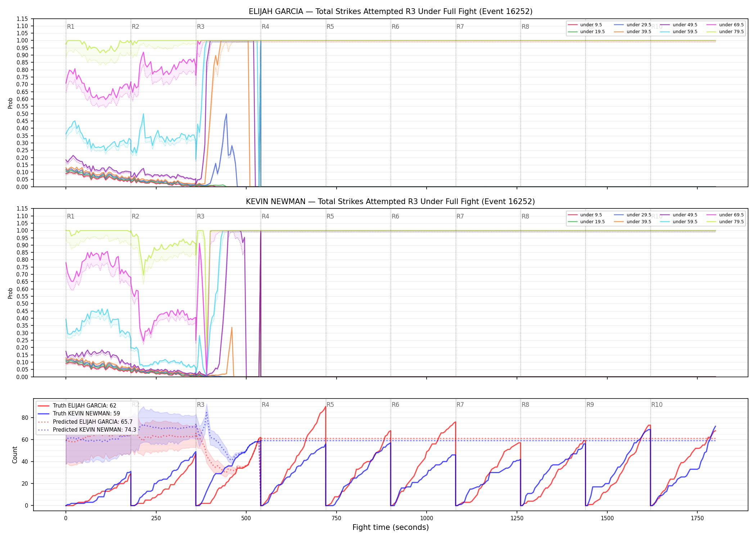Image resolution: width=756 pixels, height=540 pixels.
Task: Select 'Truth KEVIN NEWMAN: 59' legend entry
Action: coord(78,414)
